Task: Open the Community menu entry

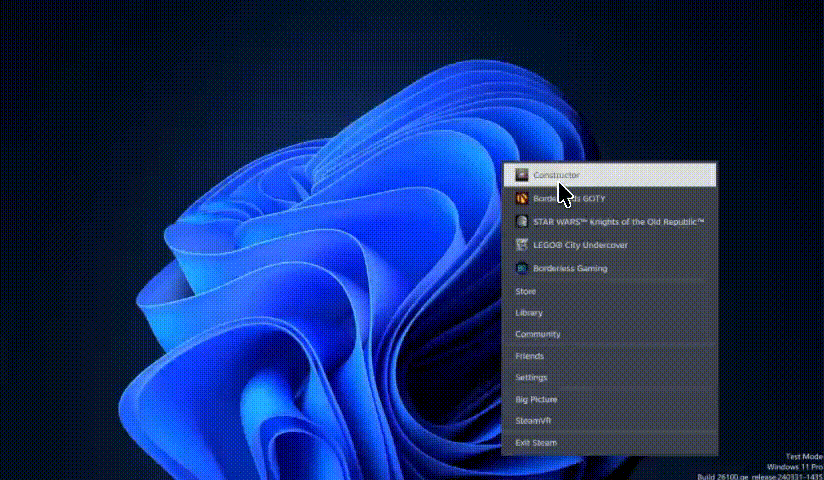Action: (538, 334)
